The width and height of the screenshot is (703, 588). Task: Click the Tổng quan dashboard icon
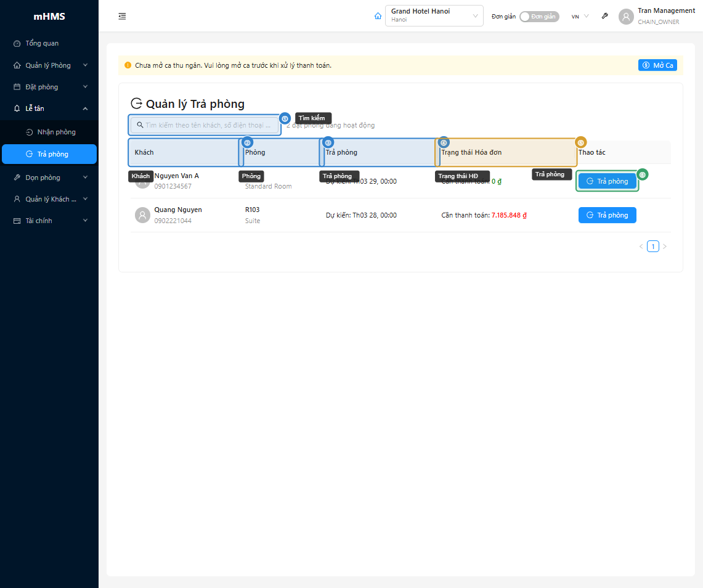click(17, 44)
